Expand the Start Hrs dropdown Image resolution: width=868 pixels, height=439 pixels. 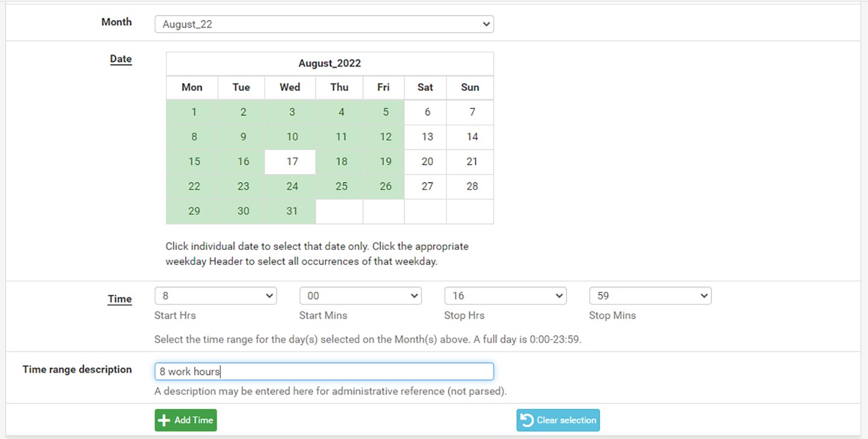215,296
